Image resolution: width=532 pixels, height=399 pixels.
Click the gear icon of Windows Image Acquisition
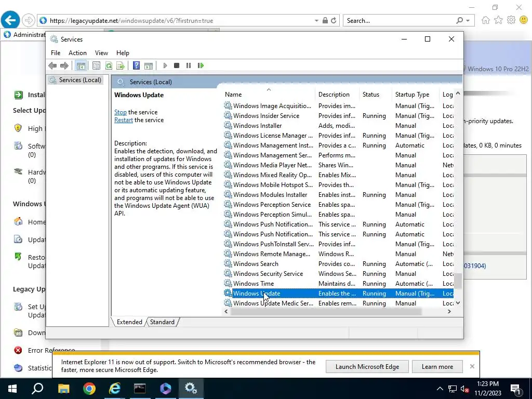(228, 106)
